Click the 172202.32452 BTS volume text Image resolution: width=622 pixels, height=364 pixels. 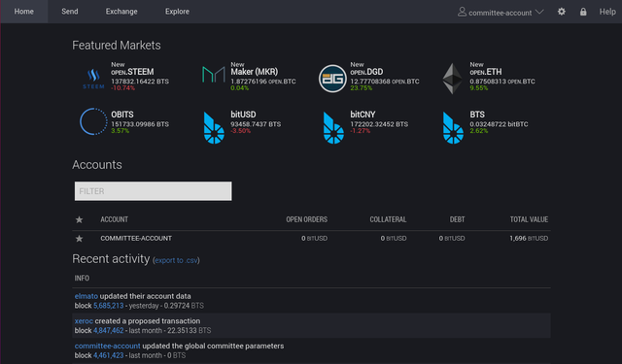[x=379, y=124]
